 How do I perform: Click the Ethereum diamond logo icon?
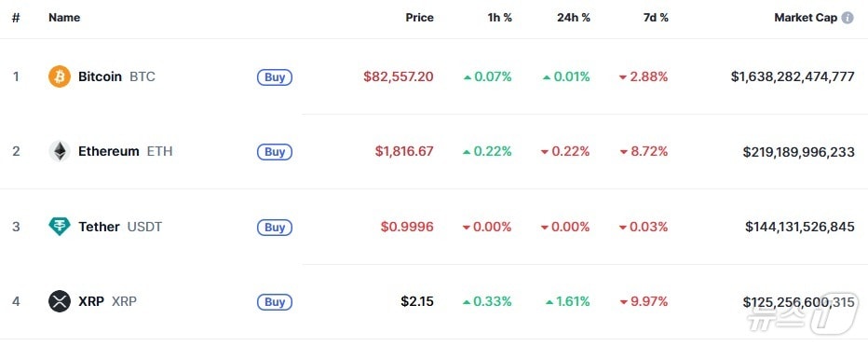tap(60, 151)
